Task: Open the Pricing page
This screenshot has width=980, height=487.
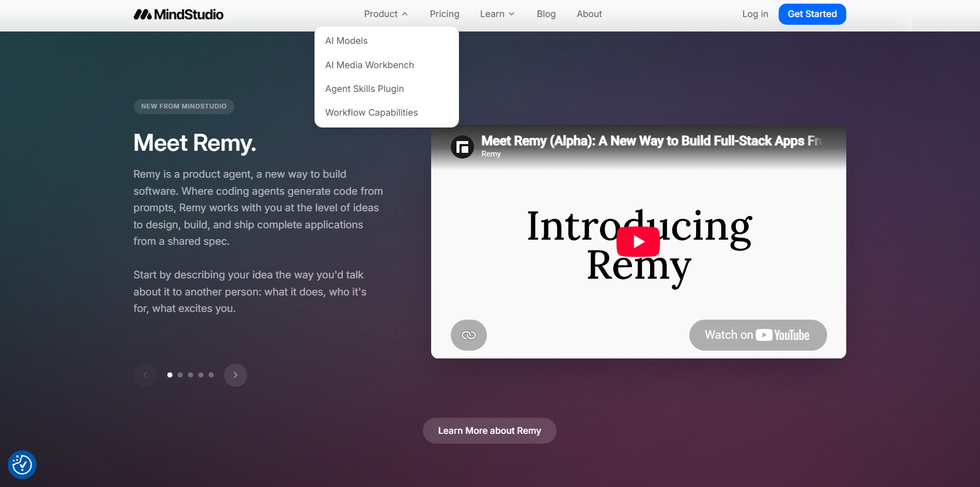Action: click(445, 14)
